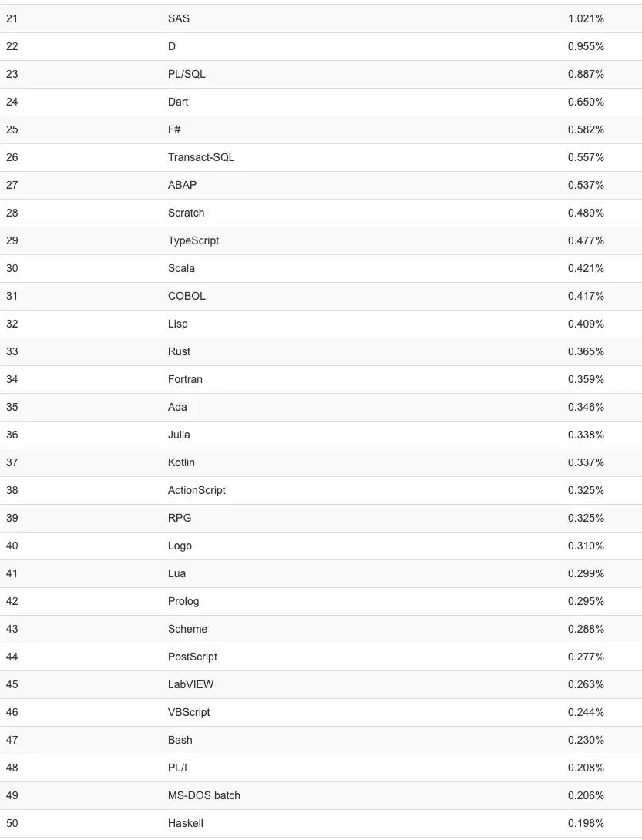Click the 1.021% rating value
Image resolution: width=642 pixels, height=840 pixels.
tap(586, 18)
